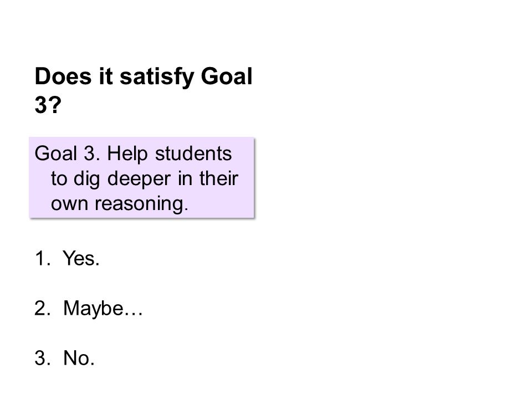This screenshot has width=532, height=399.
Task: Click the word 'it' in the title
Action: point(105,76)
